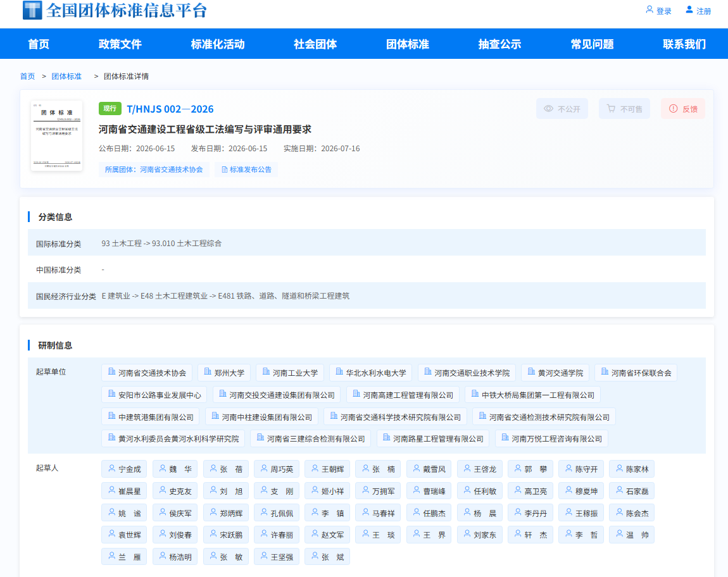Select drafting unit 黄河水利委员会黄河水利科学研究院
The image size is (728, 577).
click(x=173, y=438)
